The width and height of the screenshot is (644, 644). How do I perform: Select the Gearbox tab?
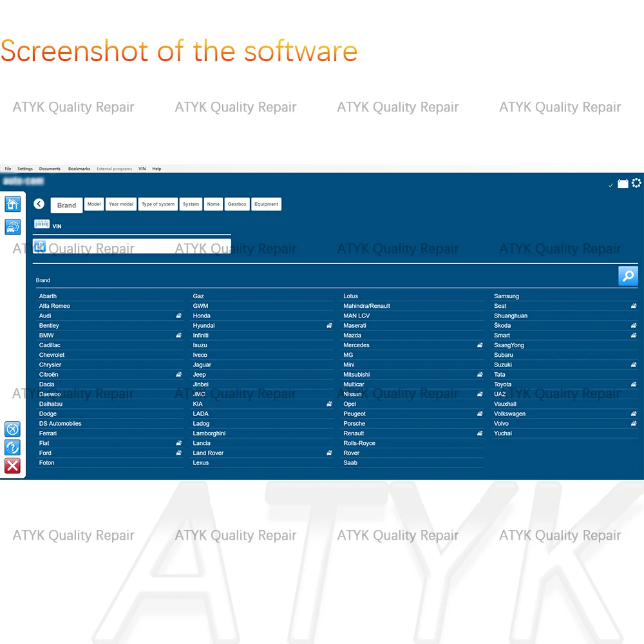click(237, 204)
